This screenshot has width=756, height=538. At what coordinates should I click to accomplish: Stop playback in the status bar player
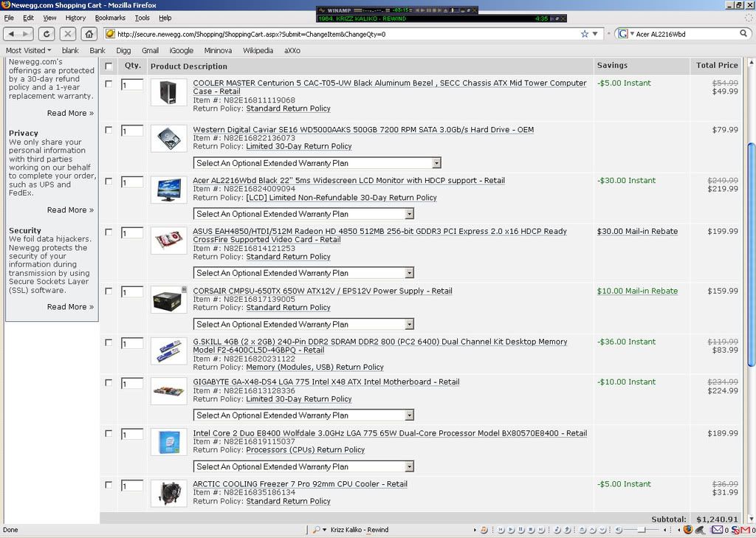coord(532,531)
